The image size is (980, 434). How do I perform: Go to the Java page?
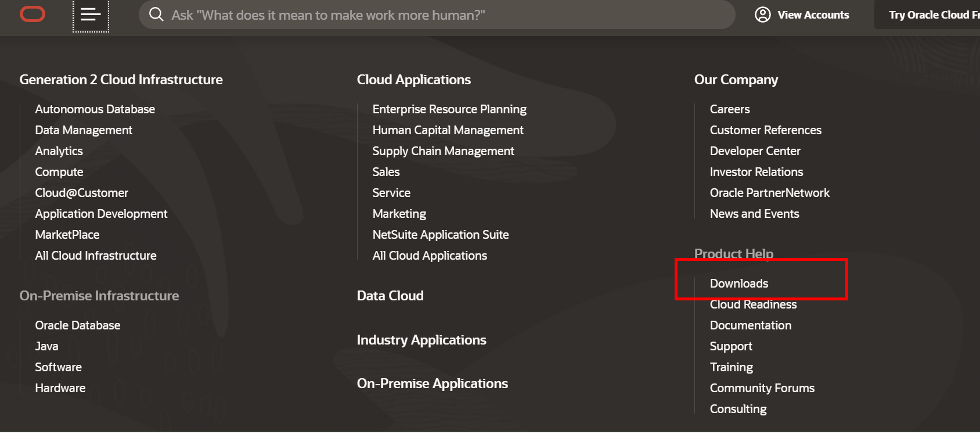point(46,346)
